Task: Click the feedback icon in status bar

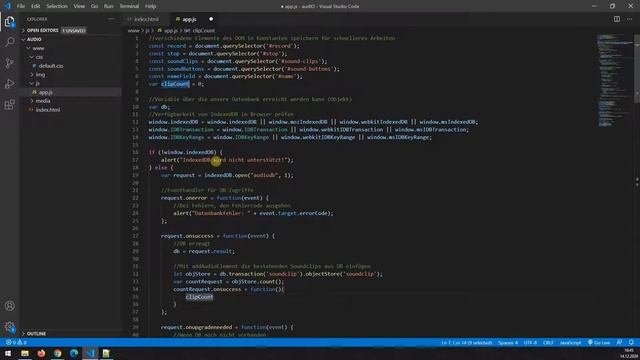Action: click(x=620, y=342)
